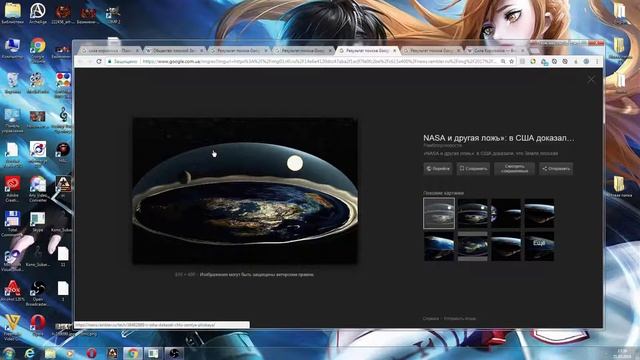The image size is (640, 360).
Task: Click the 'Рамблер/новости' source link
Action: pyautogui.click(x=442, y=145)
